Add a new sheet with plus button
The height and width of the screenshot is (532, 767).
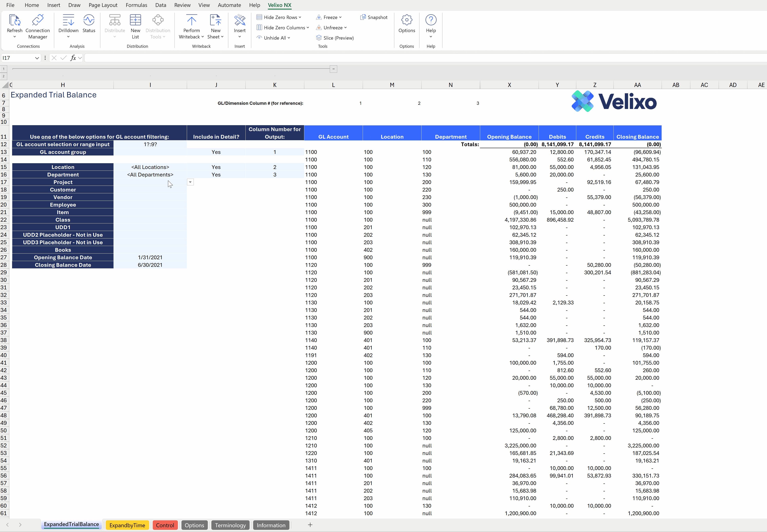coord(310,525)
